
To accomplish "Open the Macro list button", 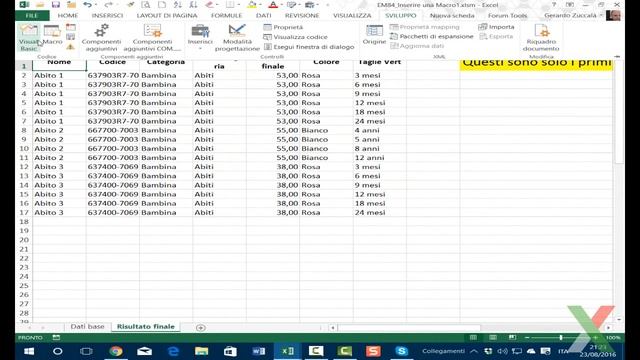I will (52, 35).
